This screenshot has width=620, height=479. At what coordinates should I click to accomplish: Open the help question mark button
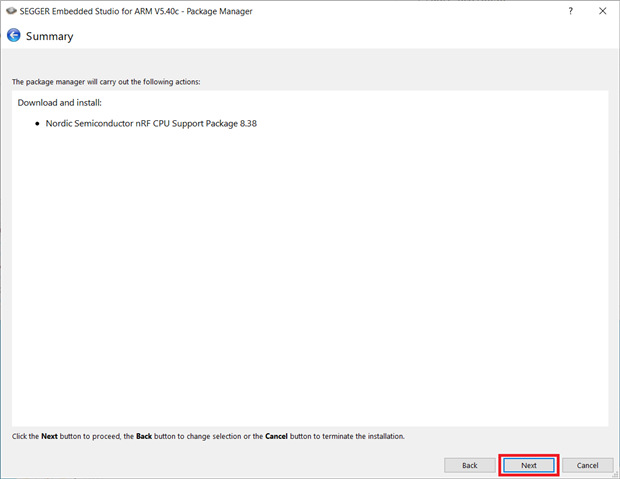click(570, 11)
